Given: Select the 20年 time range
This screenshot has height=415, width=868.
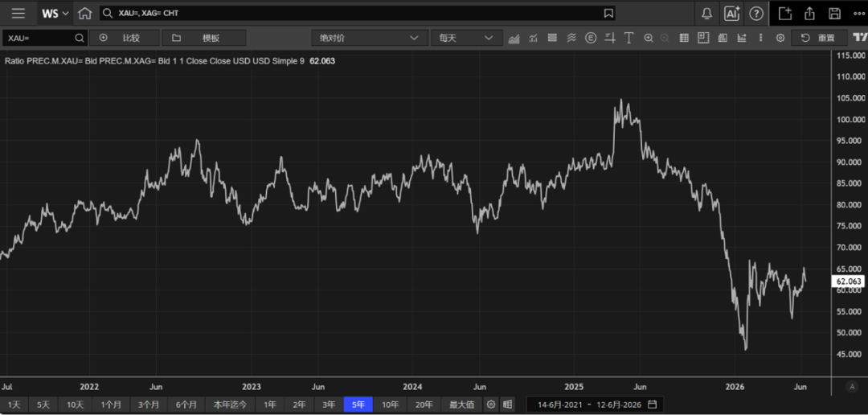Looking at the screenshot, I should point(424,405).
